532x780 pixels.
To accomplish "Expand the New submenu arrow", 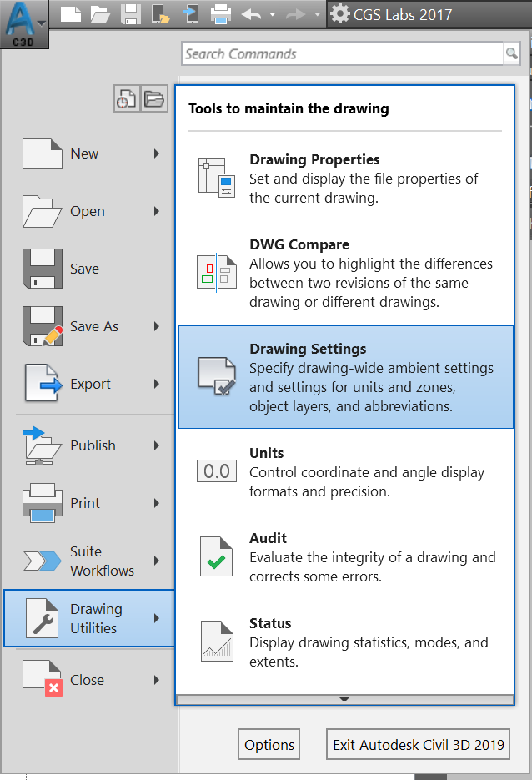I will (x=157, y=153).
